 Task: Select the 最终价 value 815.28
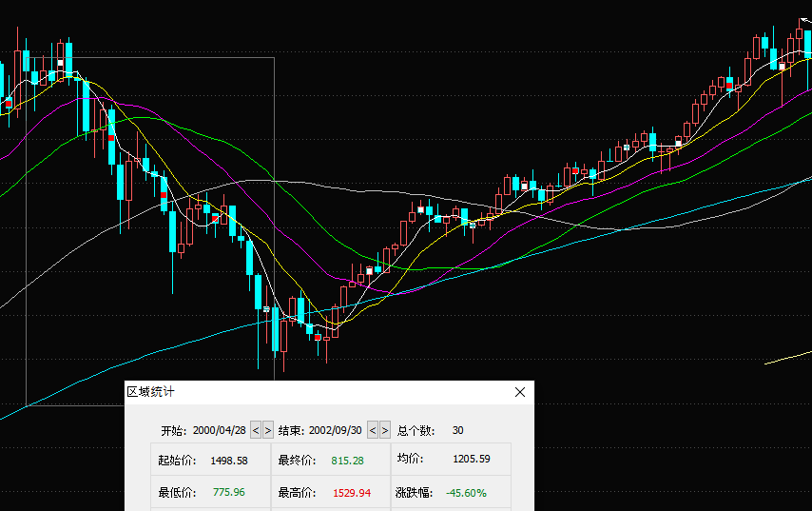tap(346, 460)
